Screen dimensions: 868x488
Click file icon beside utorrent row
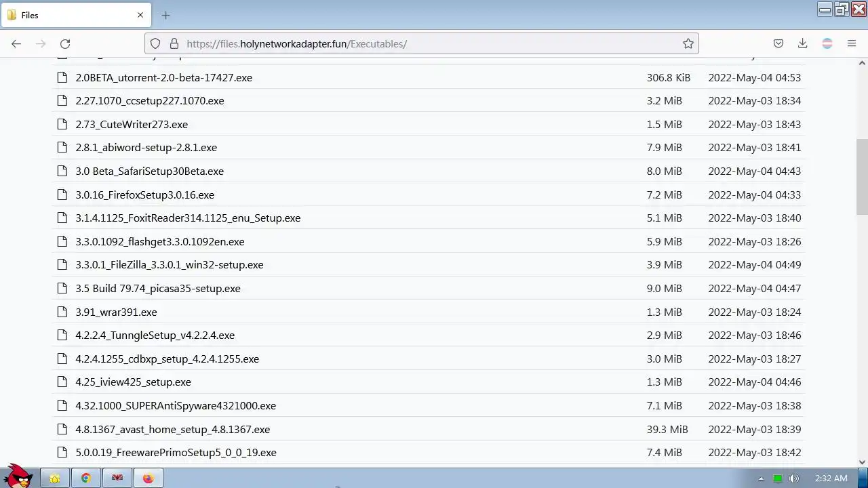pyautogui.click(x=62, y=77)
